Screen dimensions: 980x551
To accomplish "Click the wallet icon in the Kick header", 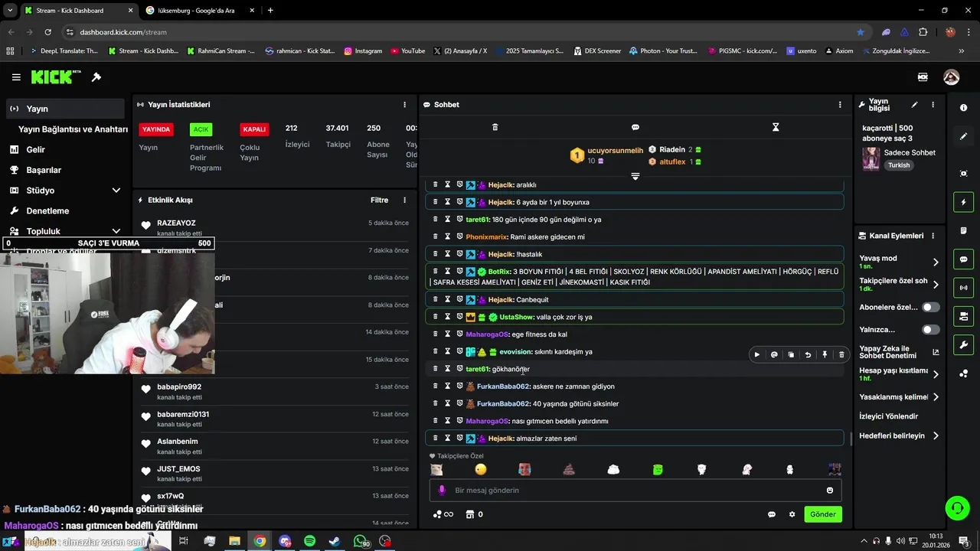I will (923, 77).
